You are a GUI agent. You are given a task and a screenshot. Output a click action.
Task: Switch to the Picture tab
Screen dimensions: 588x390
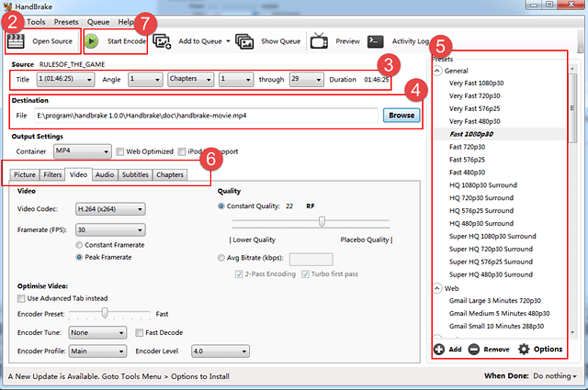coord(25,174)
